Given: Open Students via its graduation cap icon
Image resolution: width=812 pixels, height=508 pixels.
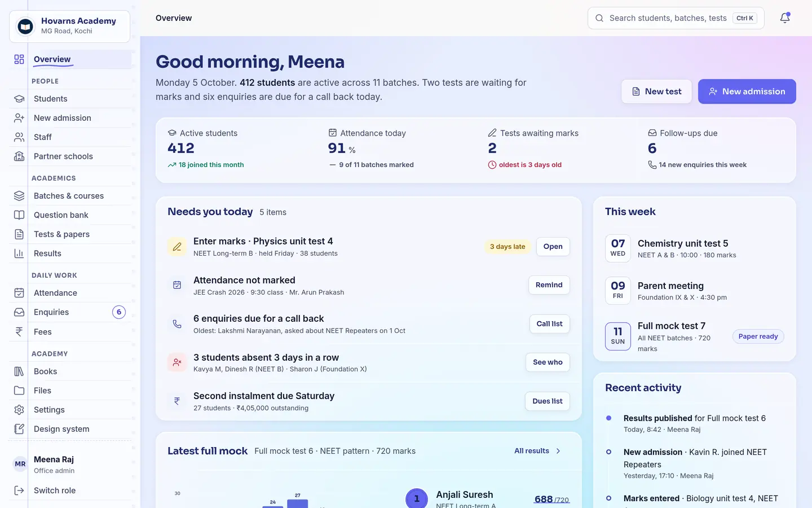Looking at the screenshot, I should (x=19, y=99).
